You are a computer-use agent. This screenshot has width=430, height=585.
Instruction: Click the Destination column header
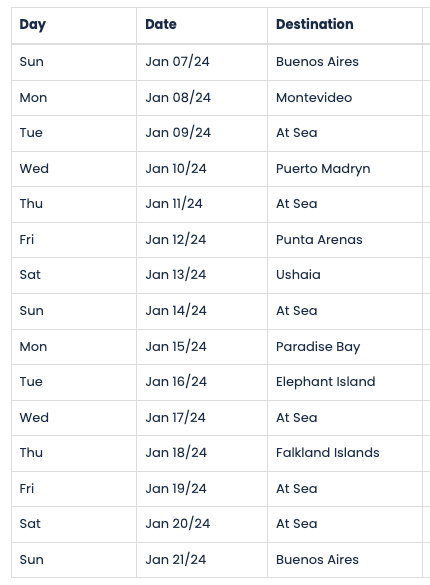[345, 25]
